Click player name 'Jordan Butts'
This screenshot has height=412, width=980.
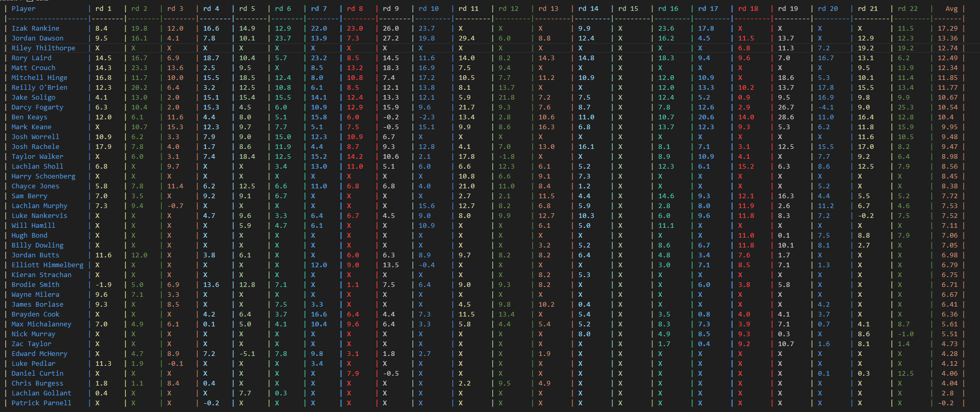point(35,255)
